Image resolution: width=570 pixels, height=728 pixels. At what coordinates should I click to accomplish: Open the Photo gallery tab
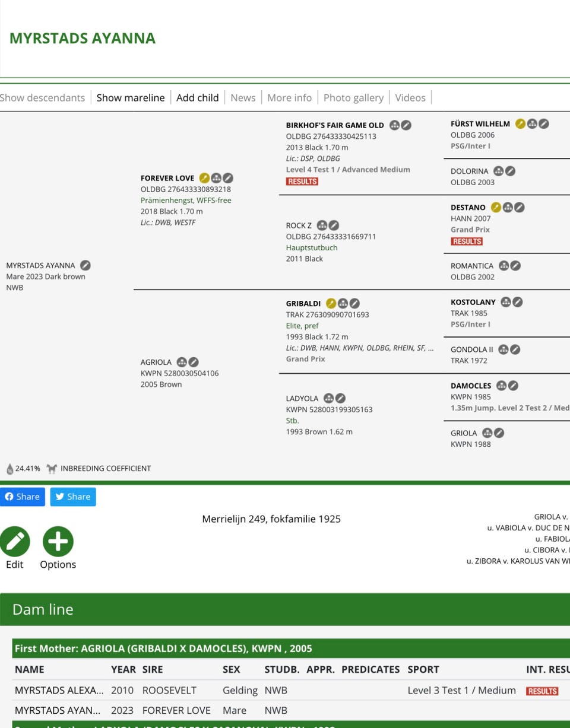pos(353,98)
